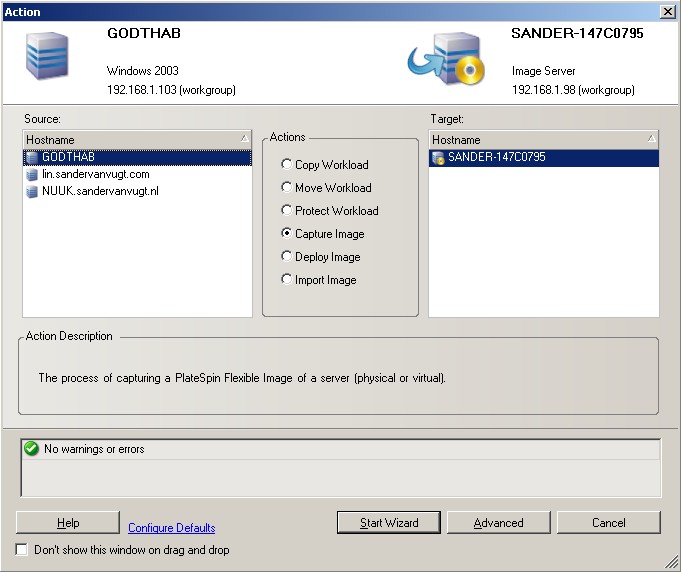Select Protect Workload radio button
Image resolution: width=681 pixels, height=572 pixels.
287,211
